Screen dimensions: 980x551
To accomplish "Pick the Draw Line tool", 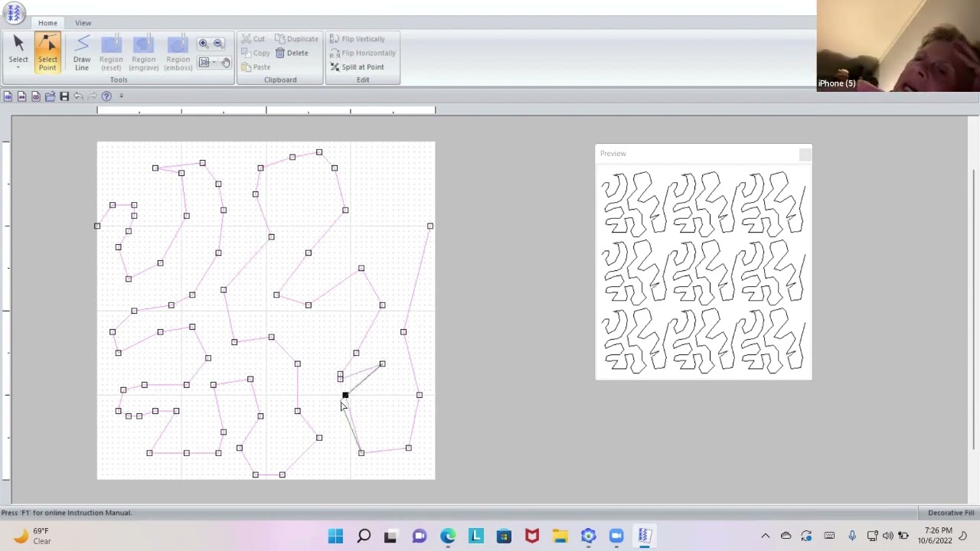I will (82, 53).
